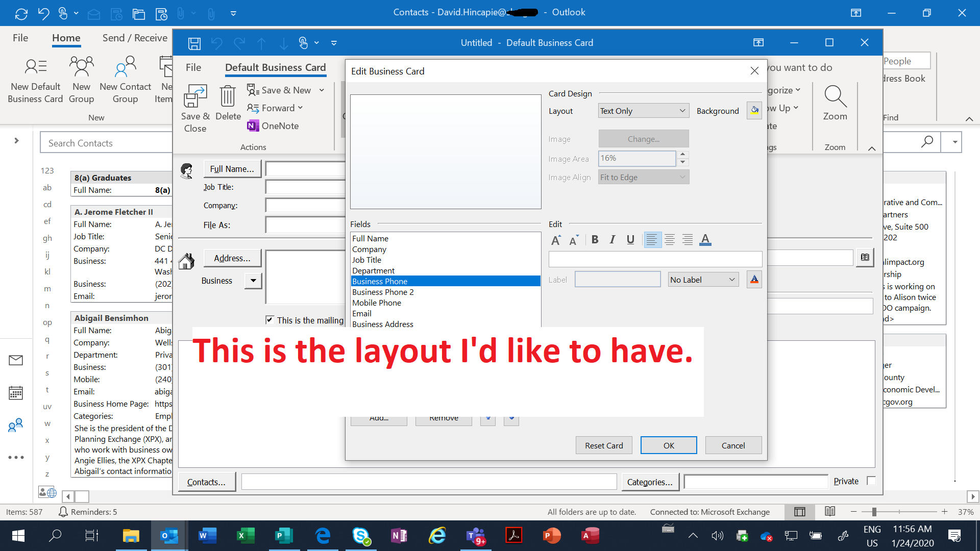
Task: Open the Layout 'Text Only' dropdown
Action: [x=643, y=111]
